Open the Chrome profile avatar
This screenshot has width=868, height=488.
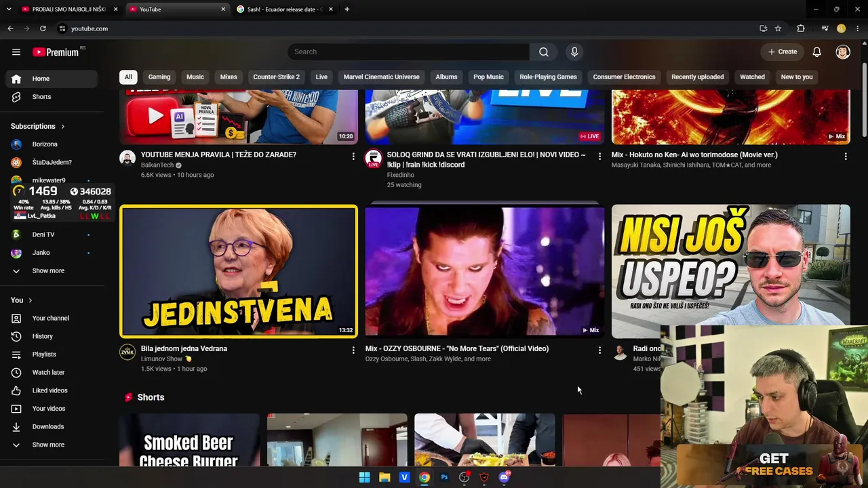(x=842, y=28)
